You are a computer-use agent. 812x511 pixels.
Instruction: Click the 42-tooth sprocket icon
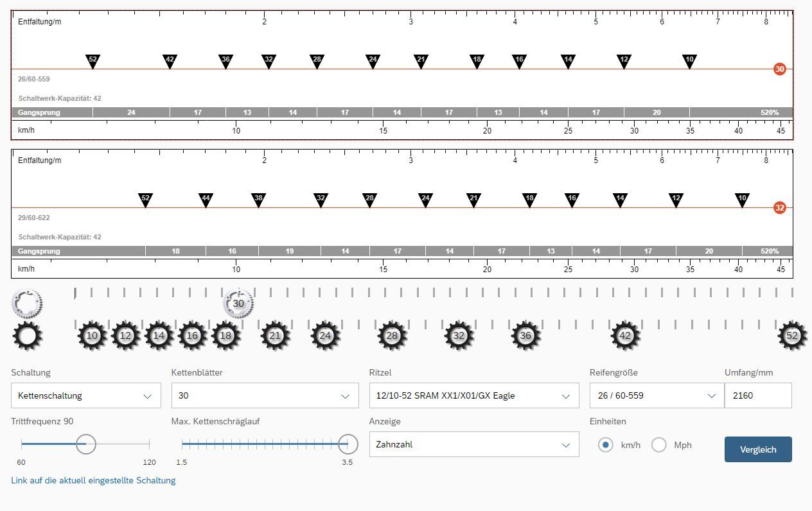pos(625,336)
